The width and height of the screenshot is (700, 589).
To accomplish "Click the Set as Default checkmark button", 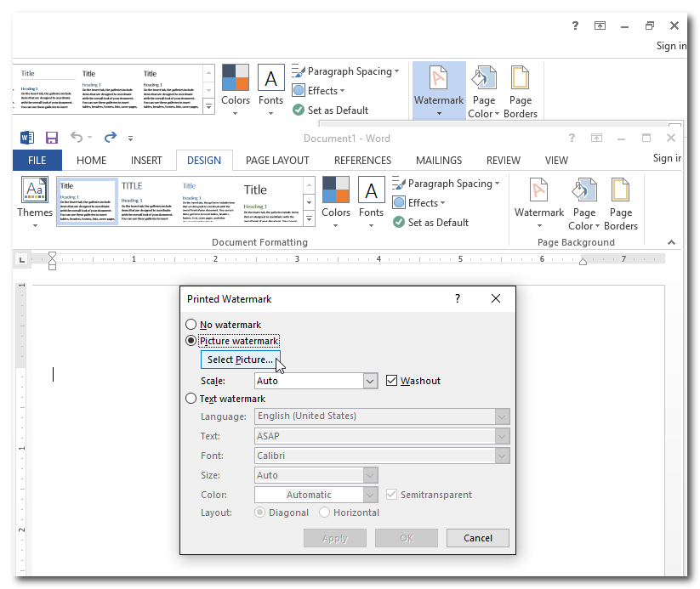I will [431, 223].
